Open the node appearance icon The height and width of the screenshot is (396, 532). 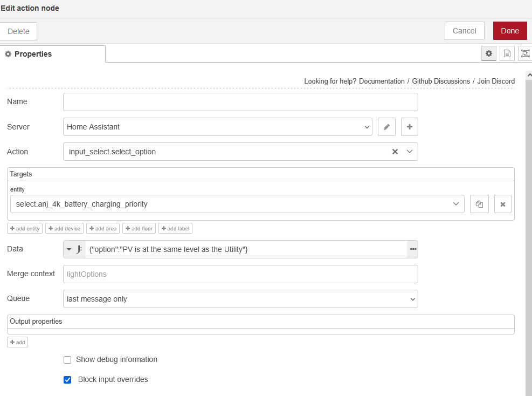525,53
